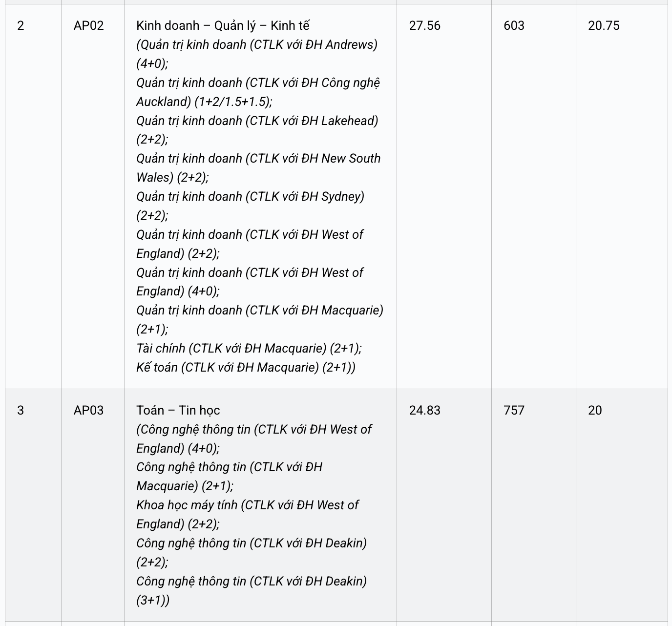This screenshot has width=672, height=626.
Task: Select the "Toán – Tin học" heading
Action: [178, 410]
